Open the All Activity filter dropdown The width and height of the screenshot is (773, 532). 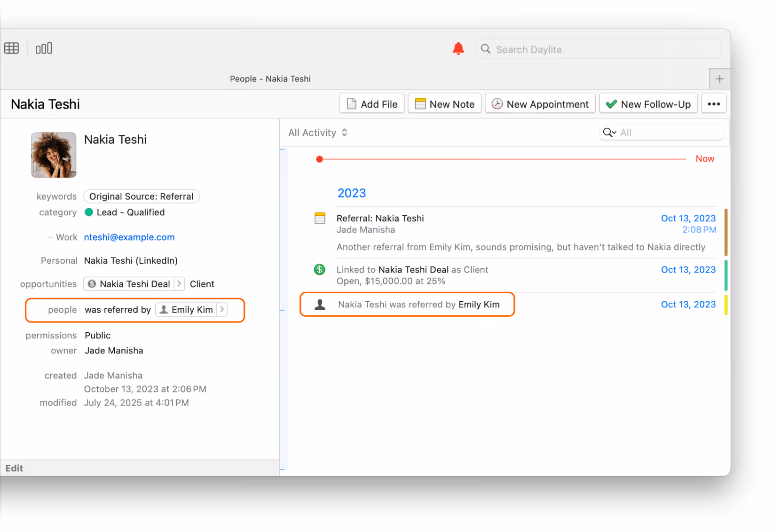(318, 133)
